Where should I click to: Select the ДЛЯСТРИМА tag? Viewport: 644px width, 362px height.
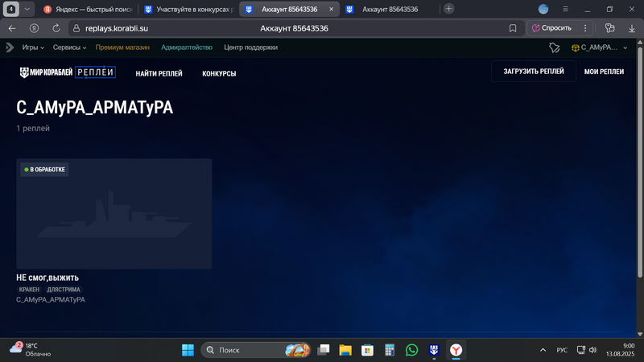[x=64, y=290]
